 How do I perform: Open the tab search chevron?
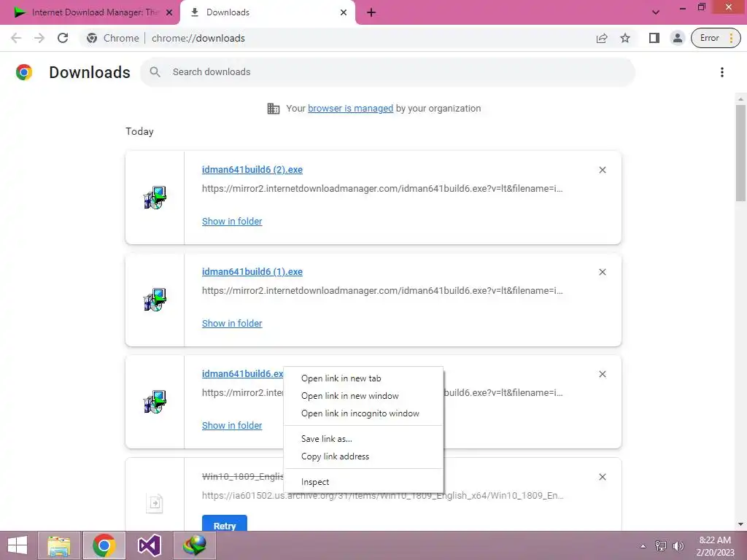pyautogui.click(x=656, y=12)
